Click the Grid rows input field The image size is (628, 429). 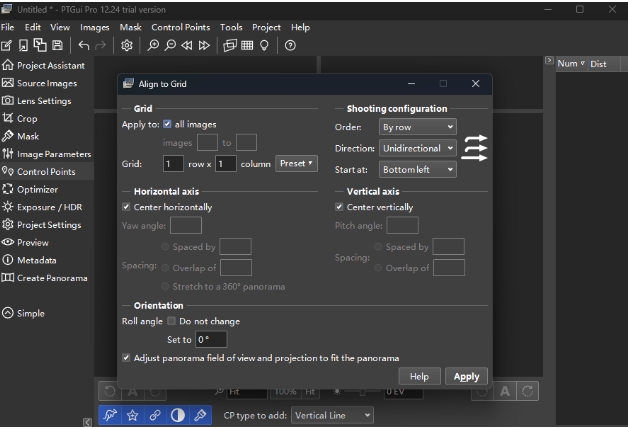pyautogui.click(x=173, y=164)
